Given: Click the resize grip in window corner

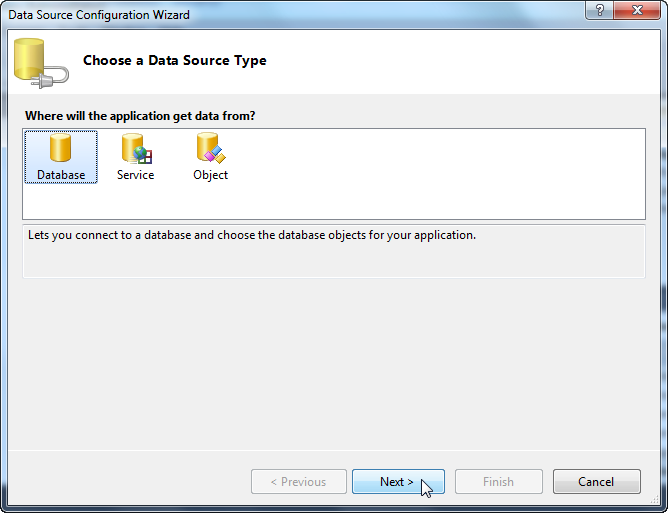Looking at the screenshot, I should click(654, 499).
